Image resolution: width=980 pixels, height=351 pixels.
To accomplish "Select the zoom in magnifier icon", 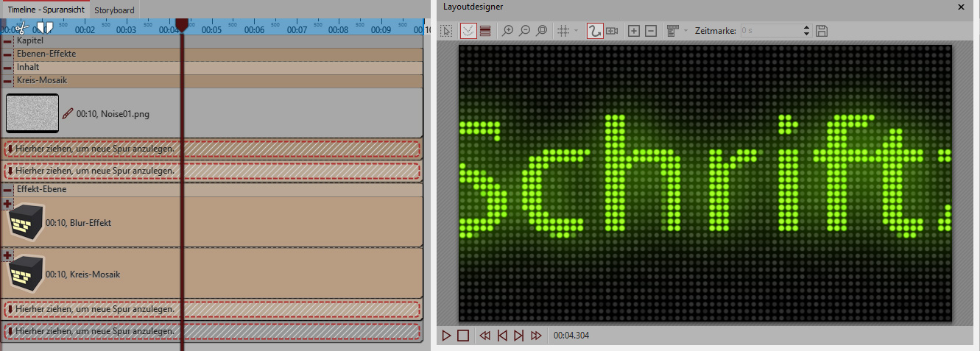I will [x=507, y=31].
